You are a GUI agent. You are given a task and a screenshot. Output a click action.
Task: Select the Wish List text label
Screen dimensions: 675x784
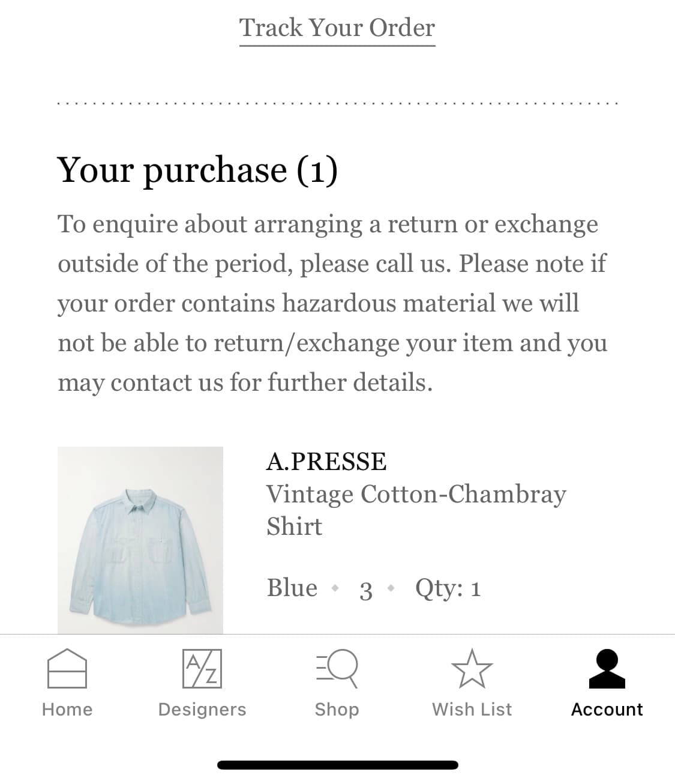472,710
